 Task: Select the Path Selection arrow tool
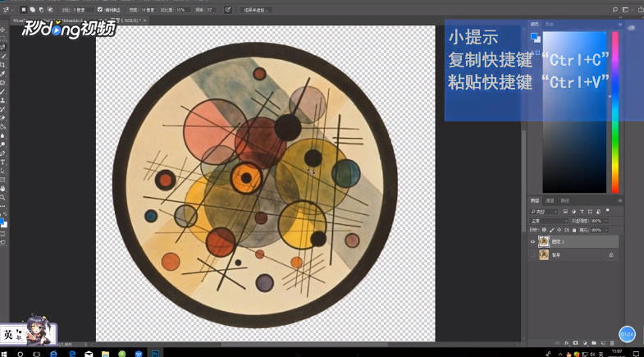click(x=2, y=171)
